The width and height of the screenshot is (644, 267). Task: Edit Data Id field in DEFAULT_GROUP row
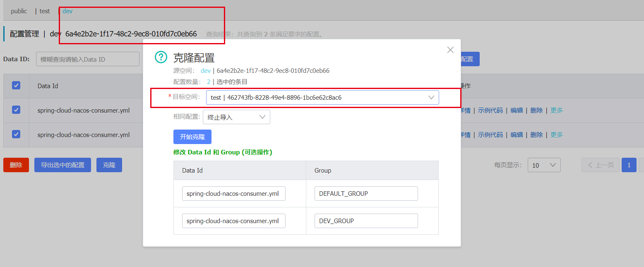tap(234, 194)
